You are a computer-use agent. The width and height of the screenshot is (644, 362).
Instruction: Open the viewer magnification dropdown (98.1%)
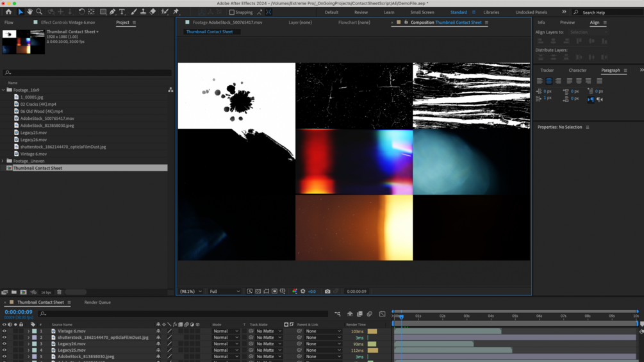coord(190,292)
